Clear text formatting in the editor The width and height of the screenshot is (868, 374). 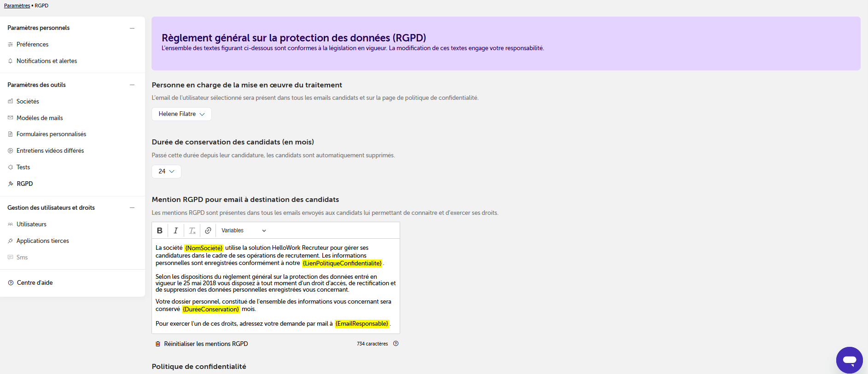click(192, 230)
